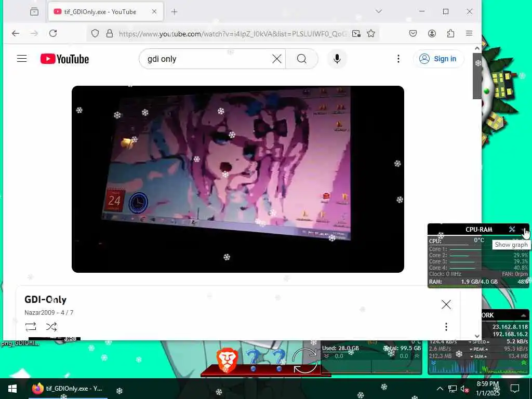Open playlist panel three-dot options

tap(446, 327)
